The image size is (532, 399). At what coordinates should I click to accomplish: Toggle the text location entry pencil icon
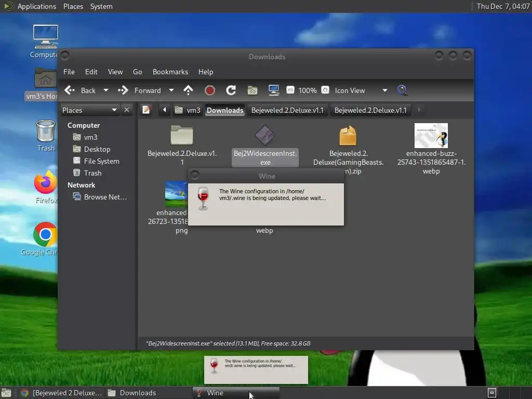pyautogui.click(x=146, y=110)
